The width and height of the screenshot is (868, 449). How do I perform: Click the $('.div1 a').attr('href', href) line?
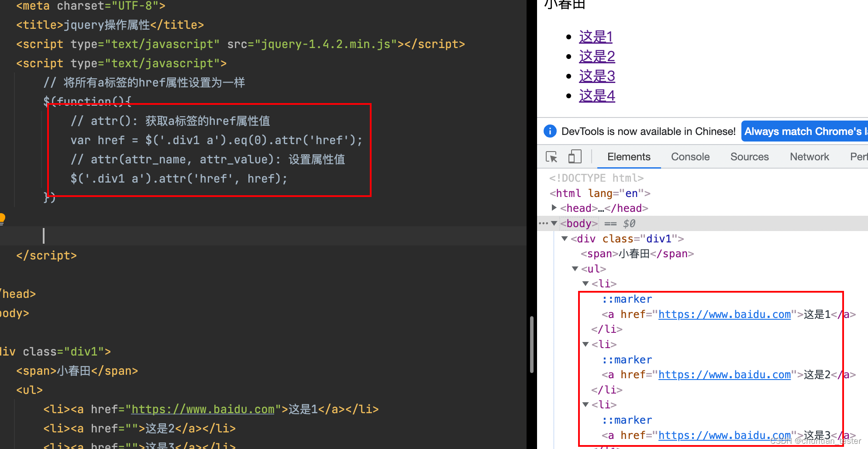(179, 179)
